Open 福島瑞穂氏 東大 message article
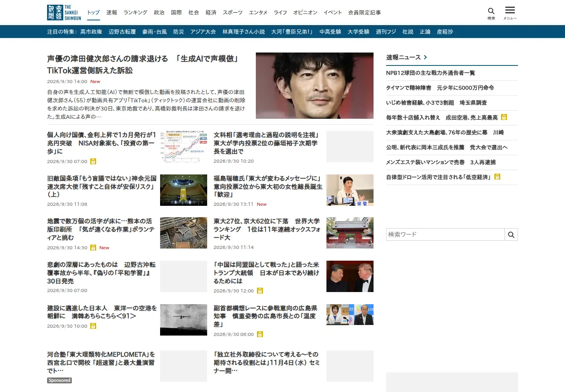The width and height of the screenshot is (565, 392). click(x=268, y=186)
